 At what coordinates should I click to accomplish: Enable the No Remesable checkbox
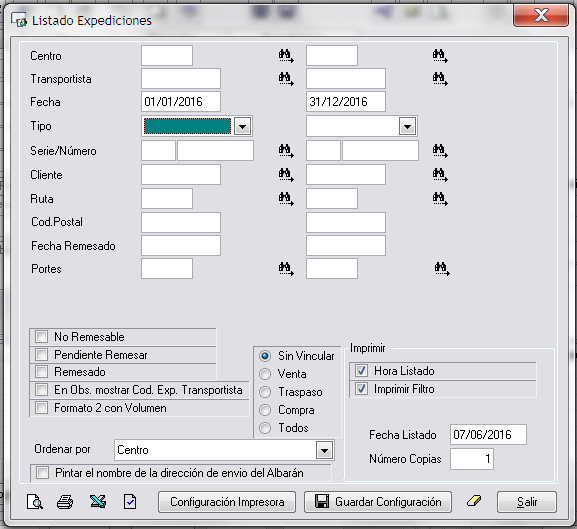pyautogui.click(x=42, y=337)
